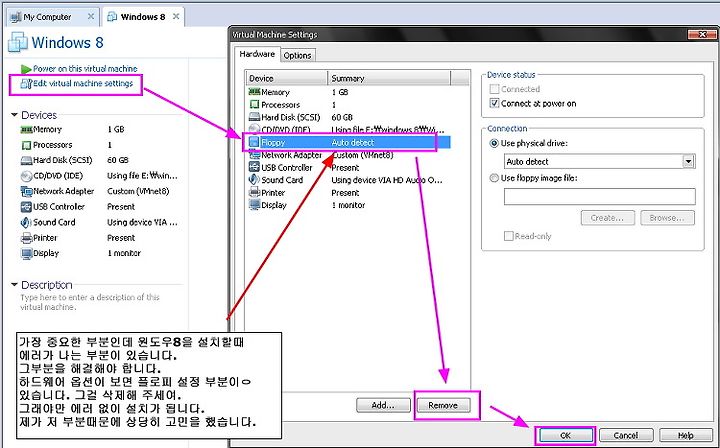The height and width of the screenshot is (448, 720).
Task: Click the Sound Card icon in the settings list
Action: click(254, 180)
